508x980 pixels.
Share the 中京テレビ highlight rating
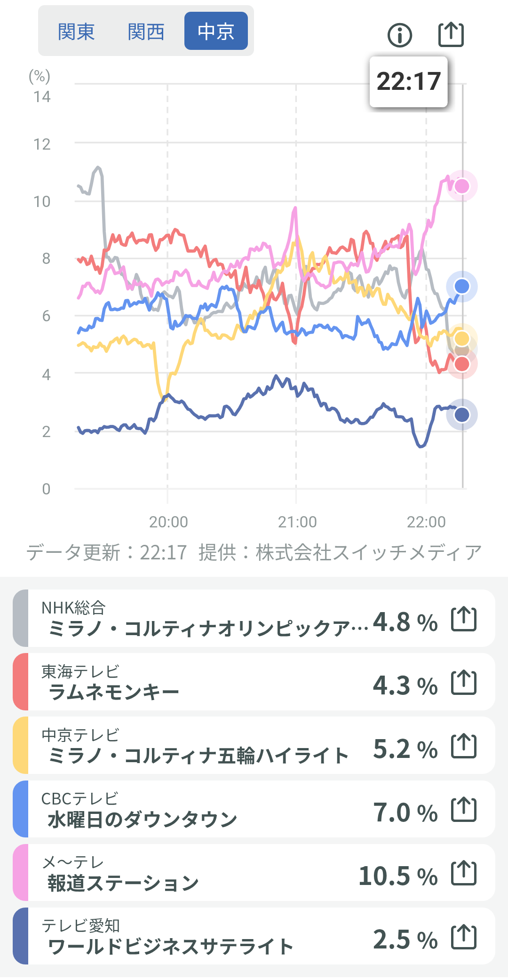464,746
